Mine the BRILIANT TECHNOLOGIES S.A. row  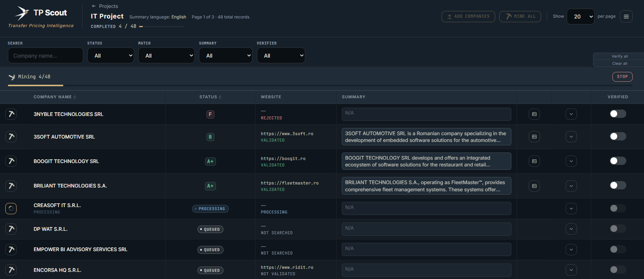coord(11,186)
